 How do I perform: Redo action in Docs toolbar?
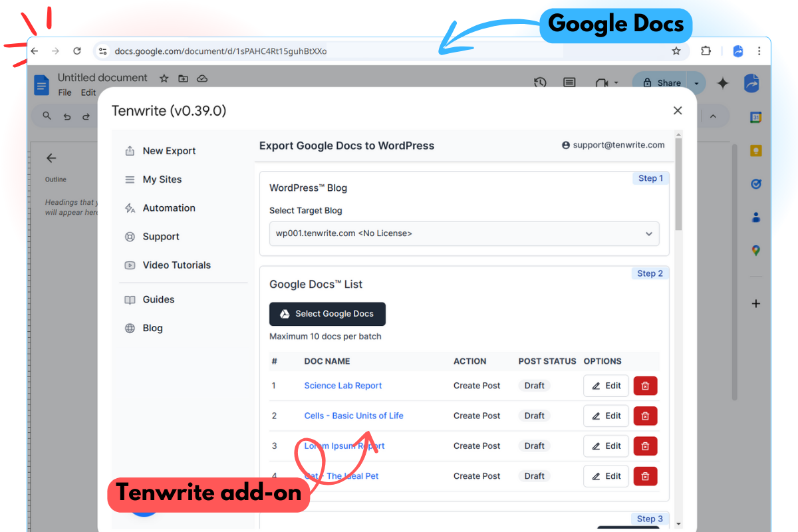point(86,116)
